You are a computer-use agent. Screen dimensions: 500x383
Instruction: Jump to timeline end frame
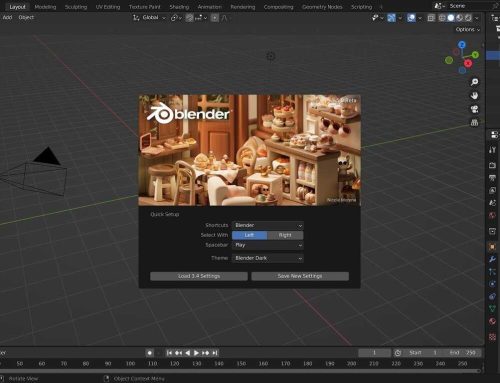click(x=215, y=353)
